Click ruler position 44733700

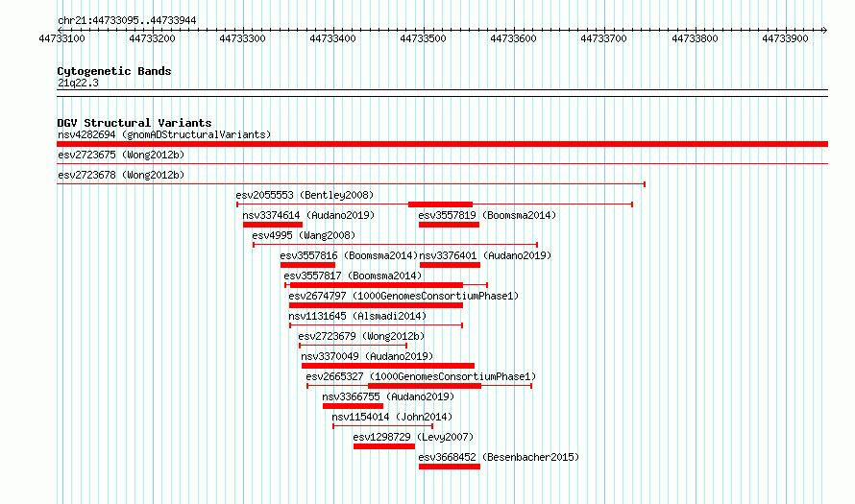(x=603, y=38)
